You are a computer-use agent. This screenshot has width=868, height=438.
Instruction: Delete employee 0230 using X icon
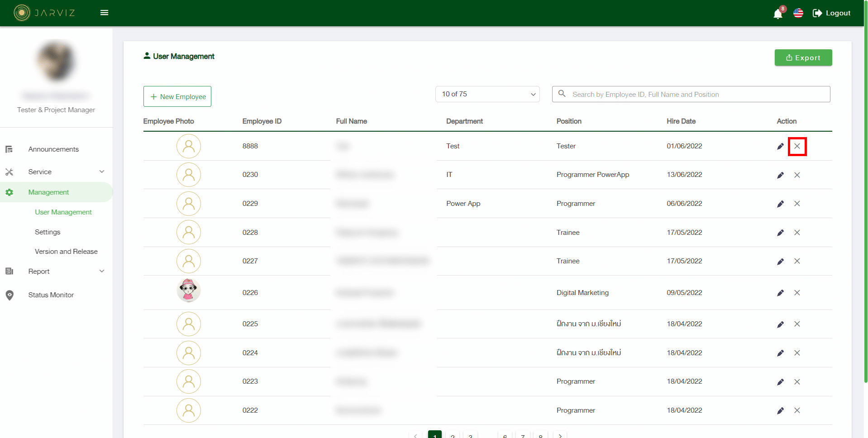(797, 175)
